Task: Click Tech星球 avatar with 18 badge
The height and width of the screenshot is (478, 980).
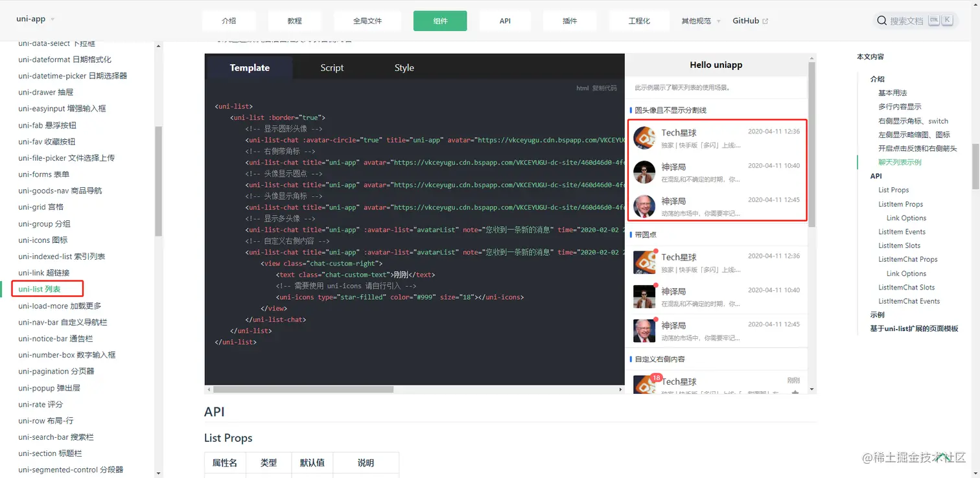Action: pyautogui.click(x=644, y=385)
